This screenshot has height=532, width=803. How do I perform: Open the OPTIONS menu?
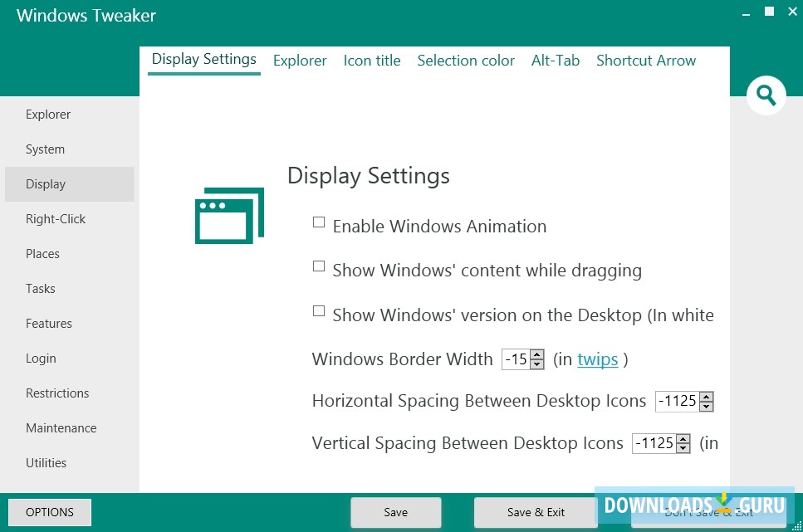click(x=50, y=511)
